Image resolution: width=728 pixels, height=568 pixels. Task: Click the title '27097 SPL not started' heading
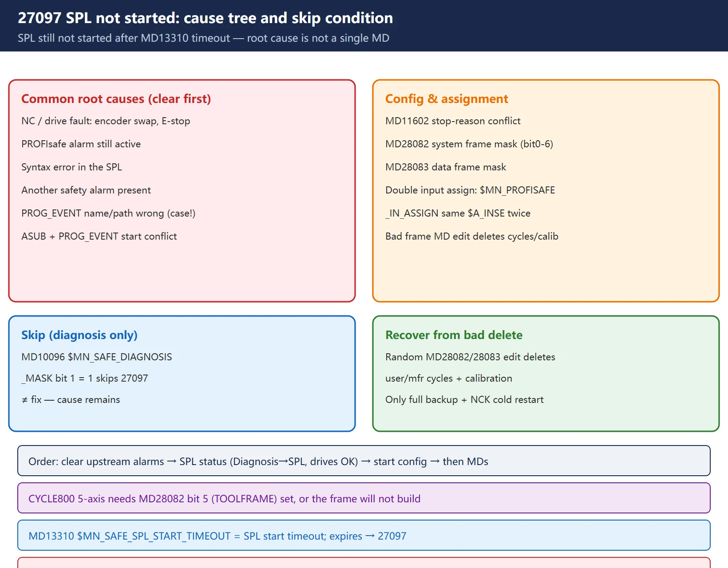pos(205,18)
